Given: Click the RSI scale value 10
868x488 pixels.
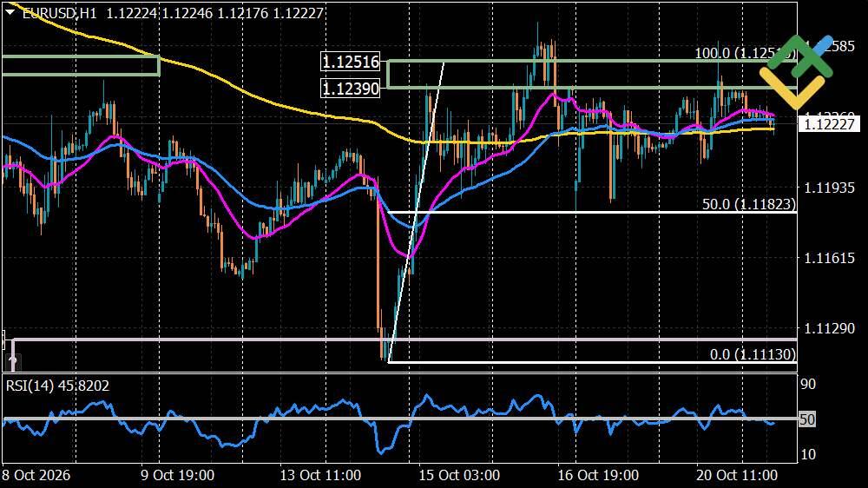Looking at the screenshot, I should tap(808, 455).
